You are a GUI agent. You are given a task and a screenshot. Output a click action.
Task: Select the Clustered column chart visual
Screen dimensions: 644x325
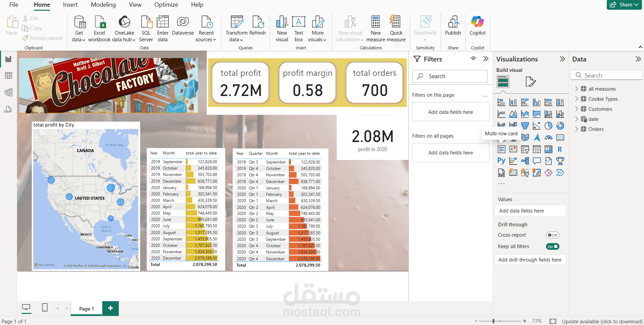537,102
